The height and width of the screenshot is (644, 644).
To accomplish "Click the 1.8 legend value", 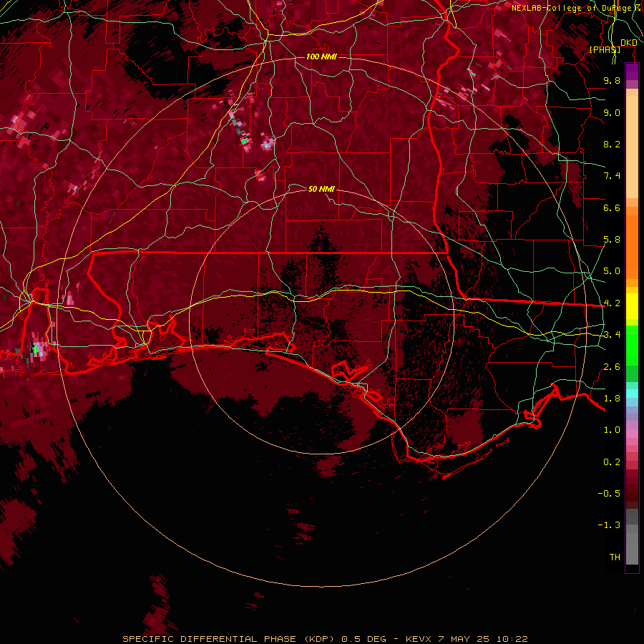I will [612, 399].
